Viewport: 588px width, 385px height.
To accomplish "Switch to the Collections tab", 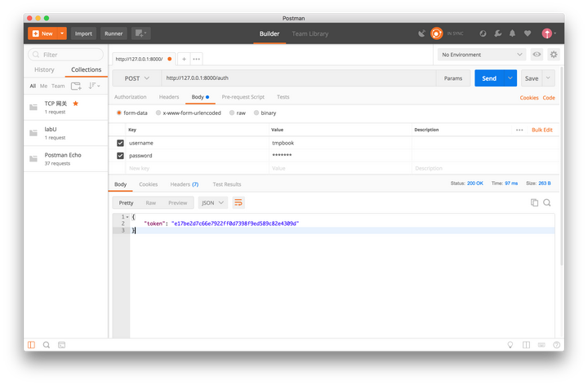I will coord(87,69).
